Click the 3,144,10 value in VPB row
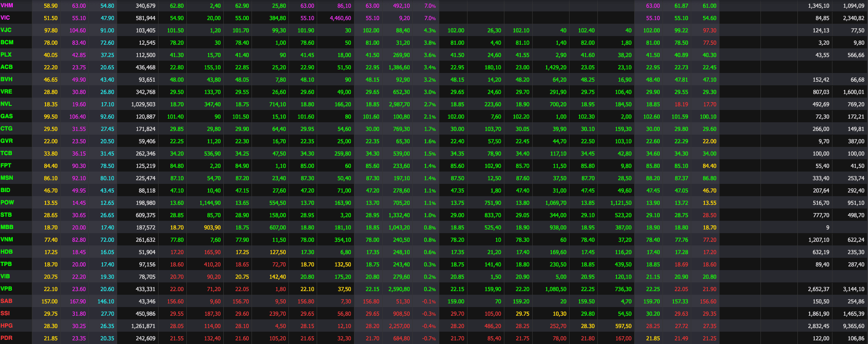 (x=853, y=289)
